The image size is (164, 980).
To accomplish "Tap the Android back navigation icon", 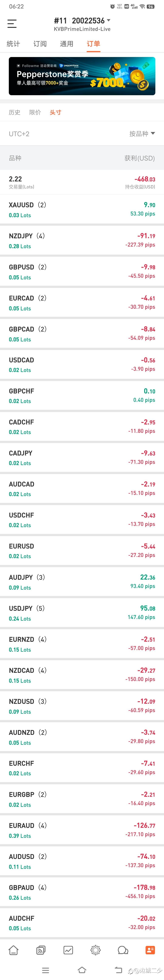I will [x=118, y=970].
